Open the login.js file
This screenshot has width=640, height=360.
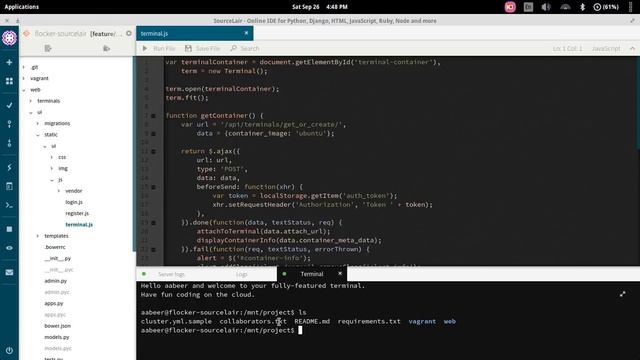tap(74, 202)
